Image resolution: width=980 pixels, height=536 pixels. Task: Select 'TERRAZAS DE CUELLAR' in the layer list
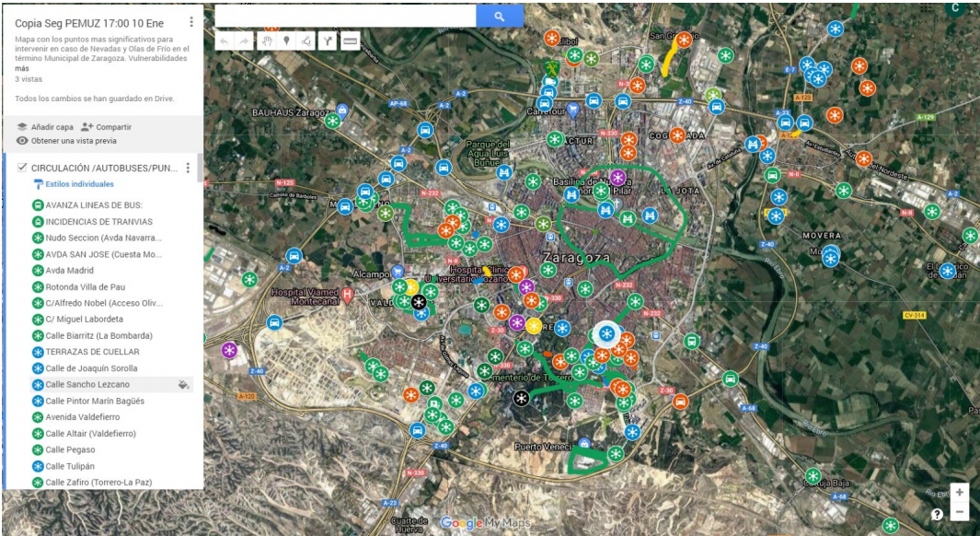(92, 352)
